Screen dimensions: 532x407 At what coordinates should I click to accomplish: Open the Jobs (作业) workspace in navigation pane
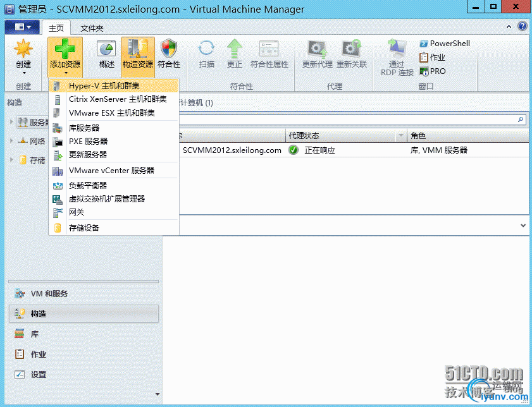click(84, 354)
